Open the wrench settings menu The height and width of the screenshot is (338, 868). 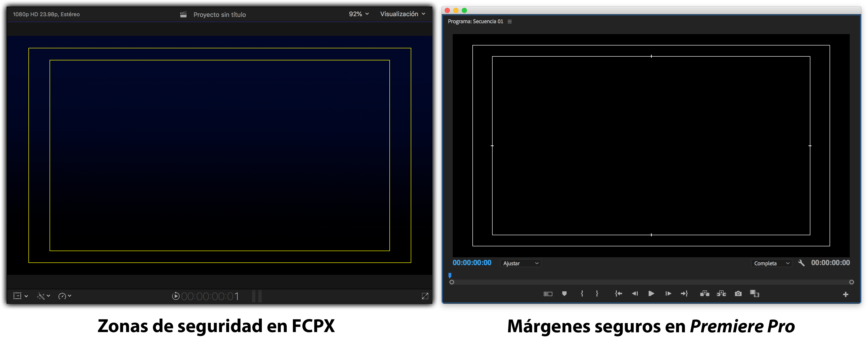point(801,263)
